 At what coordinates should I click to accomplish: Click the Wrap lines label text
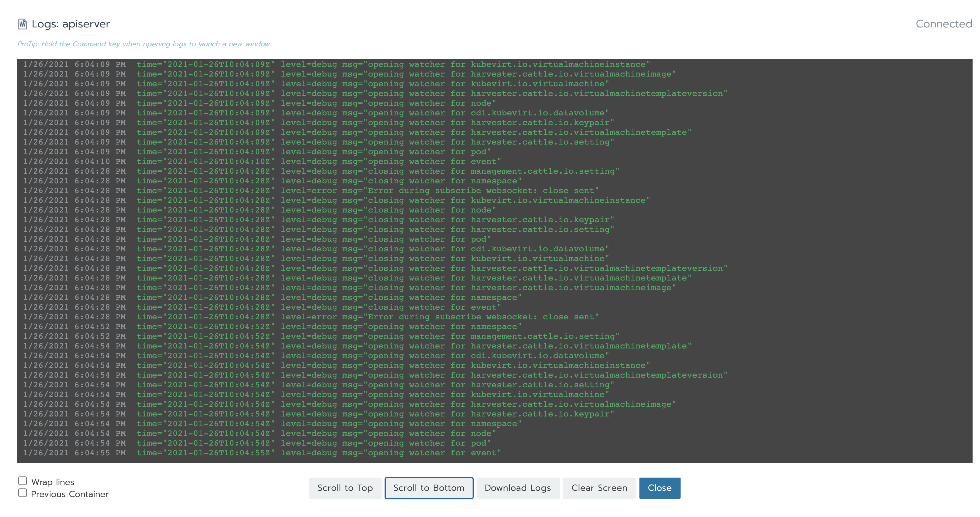pos(53,482)
